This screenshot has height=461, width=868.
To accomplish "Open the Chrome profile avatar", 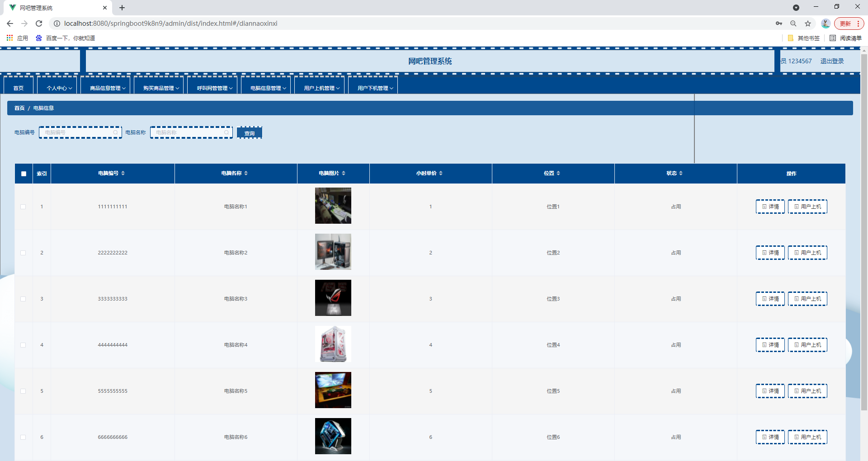I will [x=826, y=24].
